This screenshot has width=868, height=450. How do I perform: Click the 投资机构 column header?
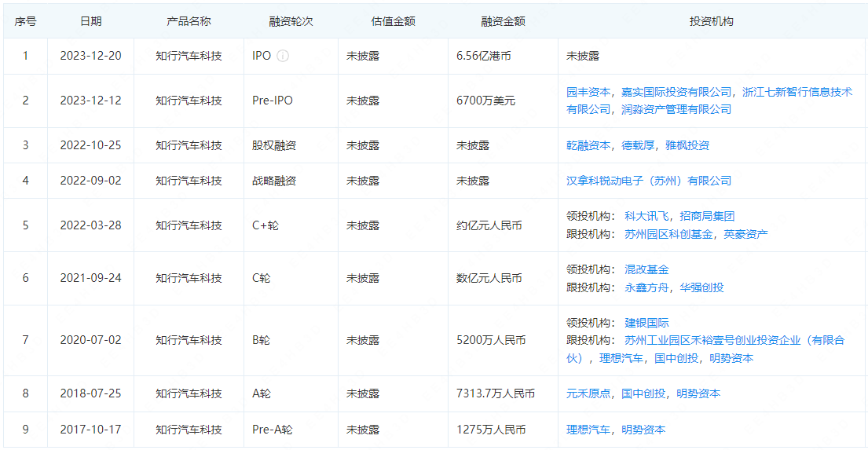[x=712, y=21]
